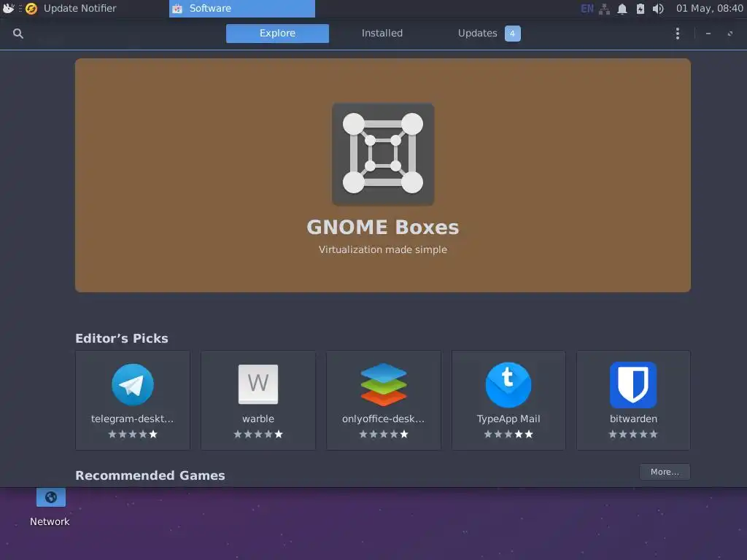Open the bitwarden shield icon
This screenshot has width=747, height=560.
633,385
